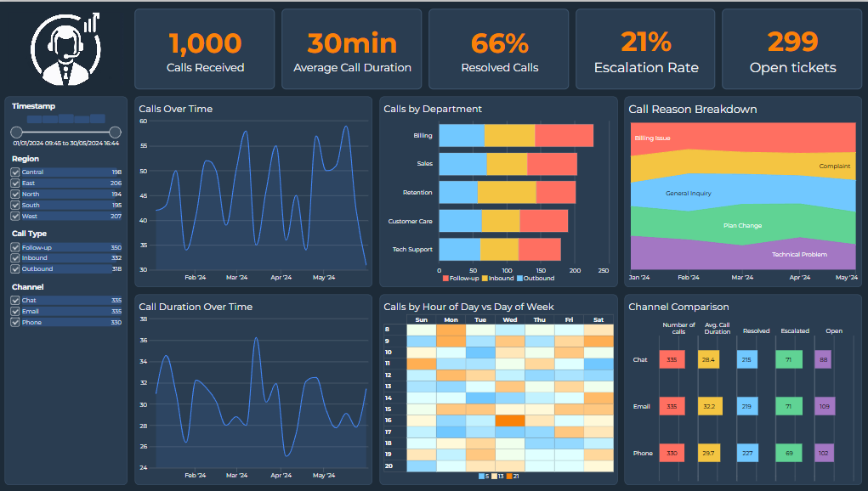The width and height of the screenshot is (868, 491).
Task: Click the Billing Issue area band
Action: pos(743,136)
